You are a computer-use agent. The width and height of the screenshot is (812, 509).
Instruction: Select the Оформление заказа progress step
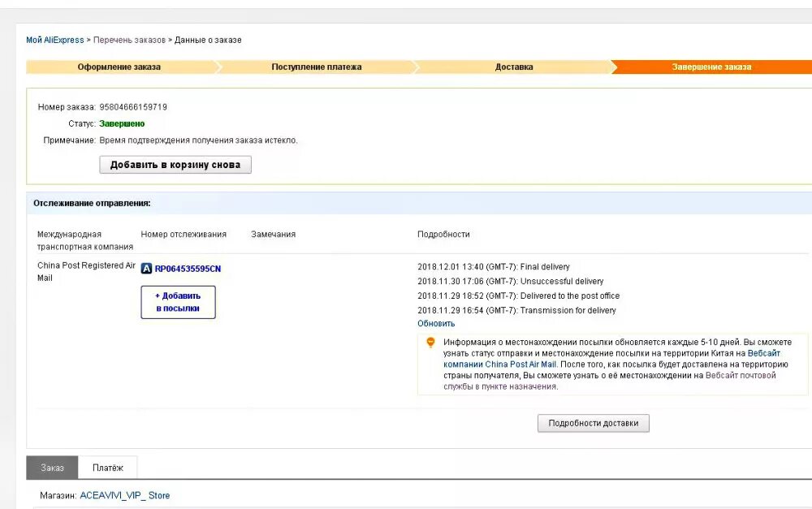click(119, 67)
